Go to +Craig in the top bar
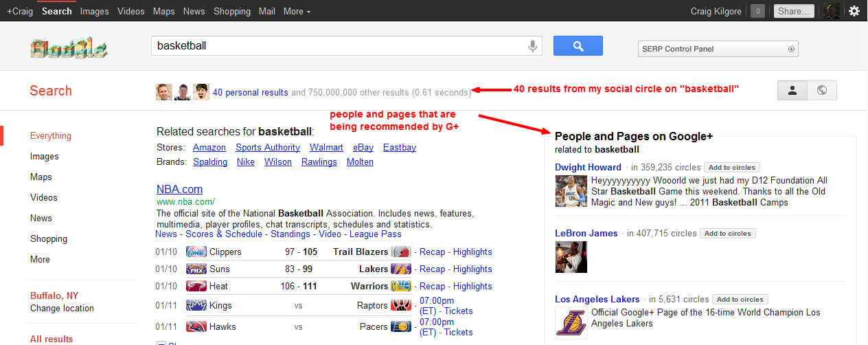 [19, 11]
